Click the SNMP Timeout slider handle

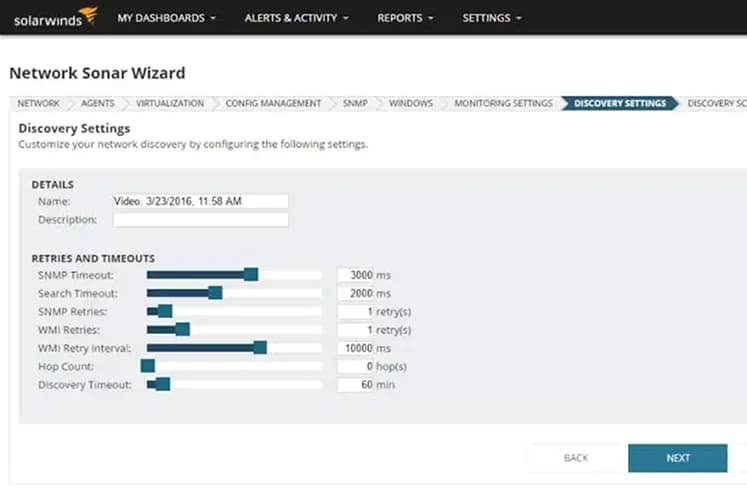(251, 274)
